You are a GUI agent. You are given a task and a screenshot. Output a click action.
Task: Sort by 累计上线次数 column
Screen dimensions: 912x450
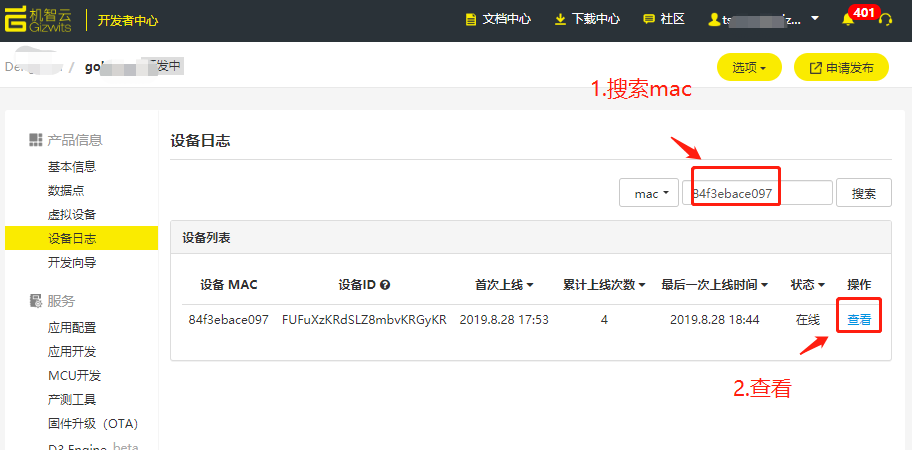604,285
